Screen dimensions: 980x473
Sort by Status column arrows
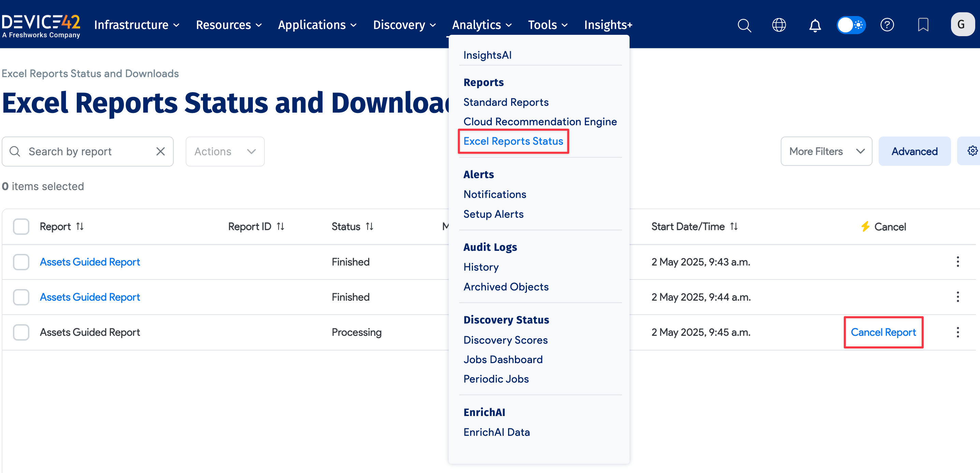pos(370,226)
